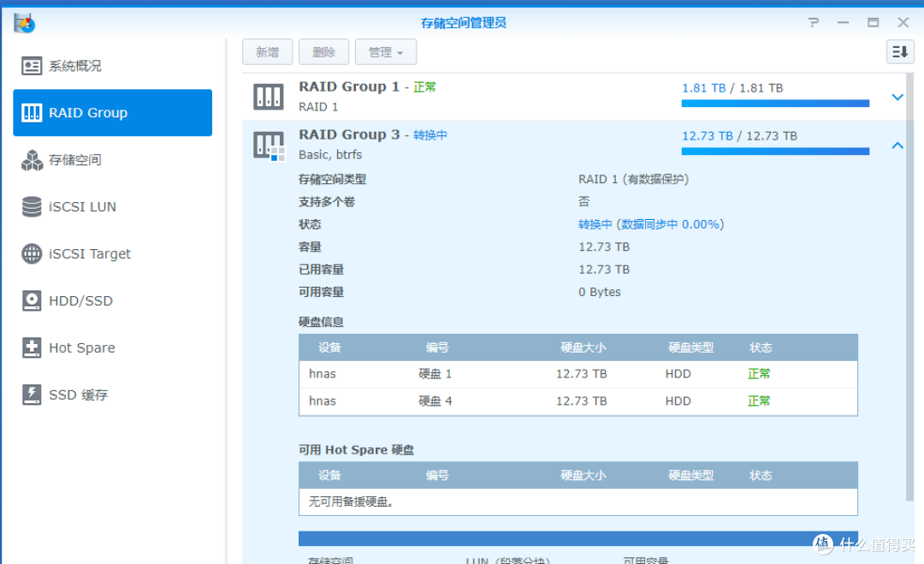This screenshot has width=924, height=564.
Task: Select 硬盘 4 row in disk table
Action: tap(577, 401)
